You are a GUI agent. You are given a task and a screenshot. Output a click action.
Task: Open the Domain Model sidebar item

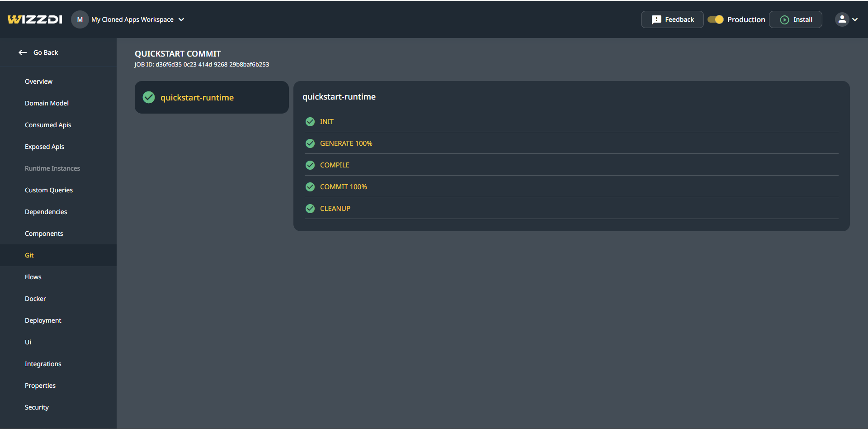click(47, 103)
